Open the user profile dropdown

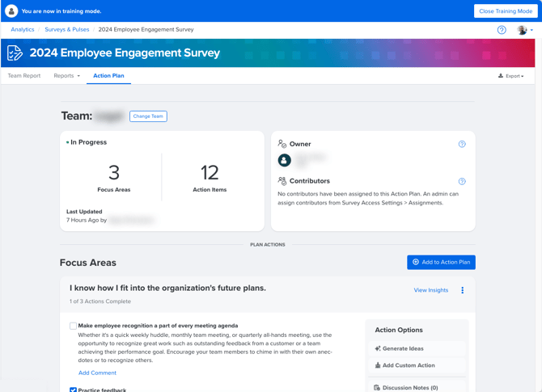[525, 30]
